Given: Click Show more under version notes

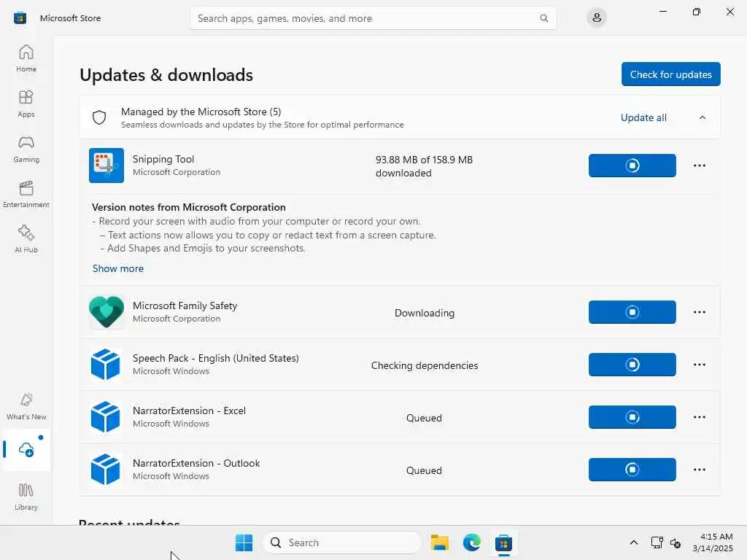Looking at the screenshot, I should [x=118, y=268].
